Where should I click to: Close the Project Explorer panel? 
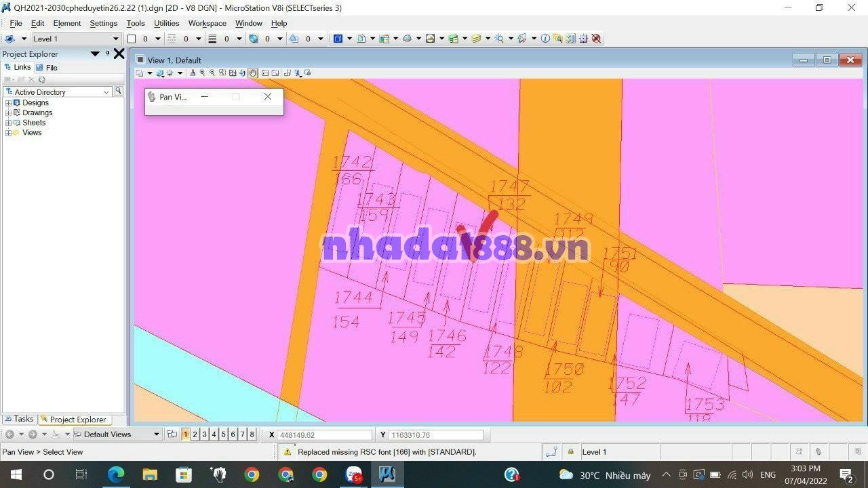pos(119,54)
